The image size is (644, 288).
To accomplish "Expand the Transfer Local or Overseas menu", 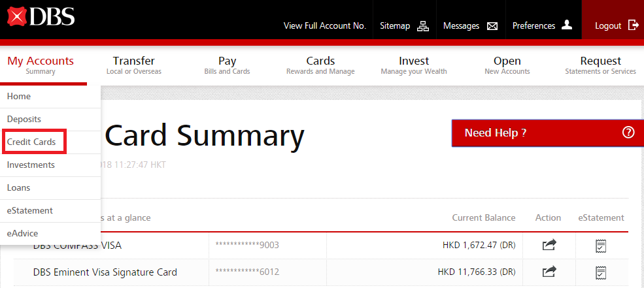I will pos(133,65).
